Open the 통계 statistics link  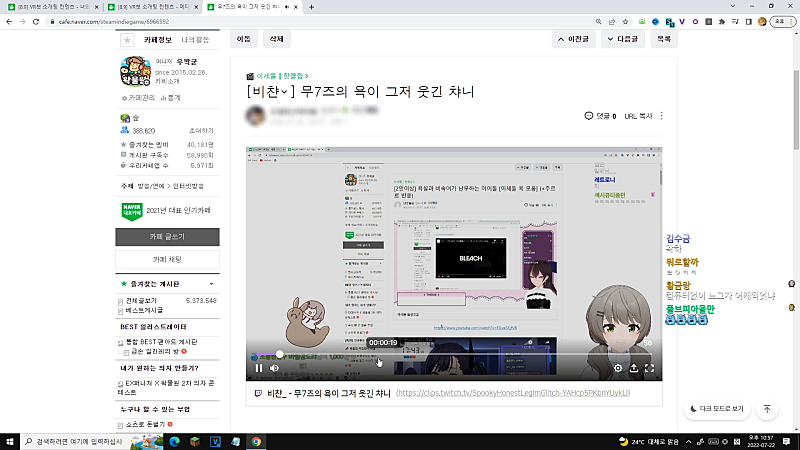171,97
